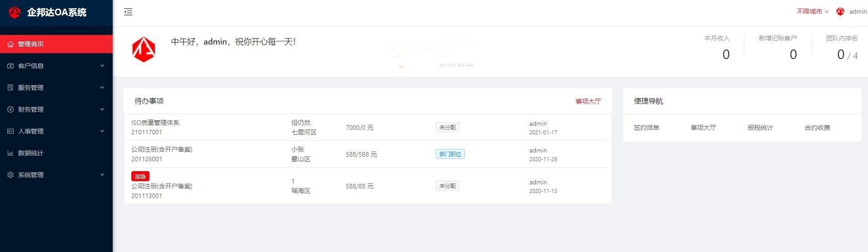This screenshot has height=252, width=868.
Task: Click the red 加急 urgent badge
Action: coord(140,176)
